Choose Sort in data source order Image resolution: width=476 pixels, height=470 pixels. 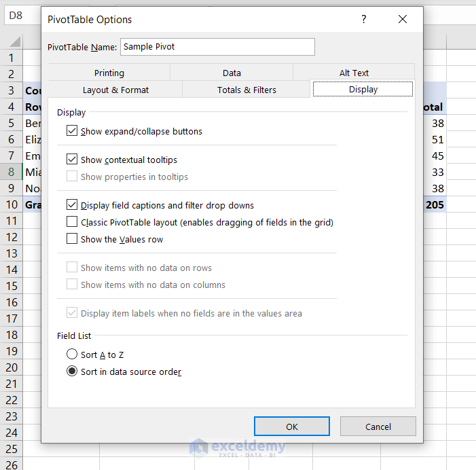[72, 372]
